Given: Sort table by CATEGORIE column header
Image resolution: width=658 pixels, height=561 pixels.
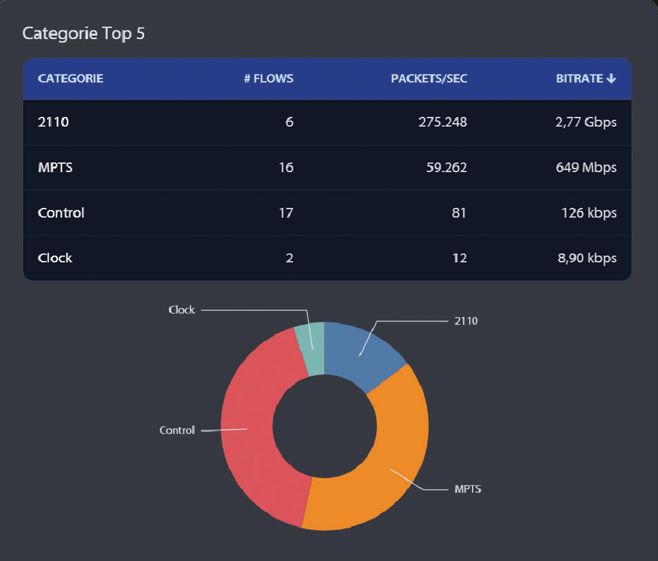Looking at the screenshot, I should point(70,79).
